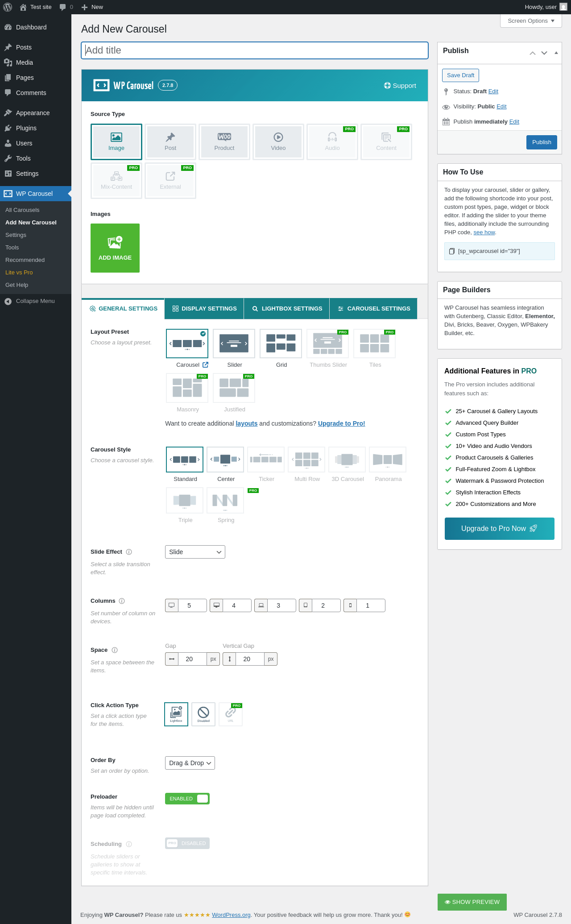Open the Order By dropdown
Image resolution: width=571 pixels, height=924 pixels.
(190, 763)
